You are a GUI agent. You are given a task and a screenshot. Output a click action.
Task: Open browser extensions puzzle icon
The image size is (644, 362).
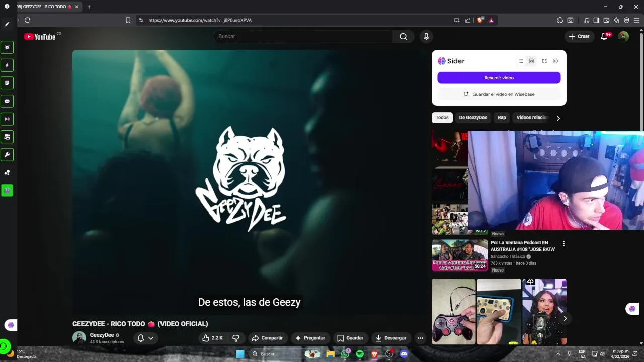click(560, 20)
